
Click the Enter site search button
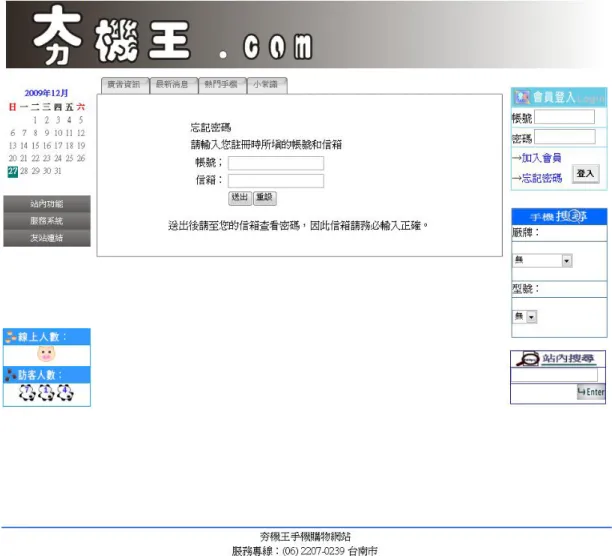point(591,392)
